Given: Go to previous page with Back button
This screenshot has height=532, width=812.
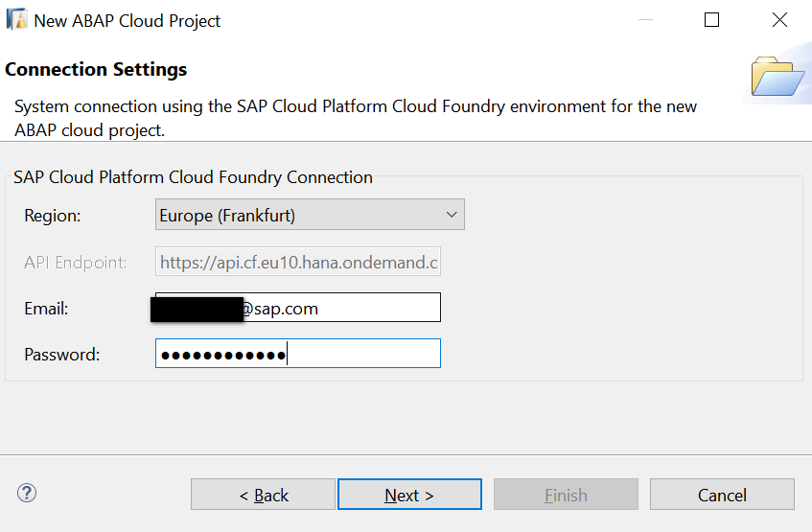Looking at the screenshot, I should pos(263,495).
